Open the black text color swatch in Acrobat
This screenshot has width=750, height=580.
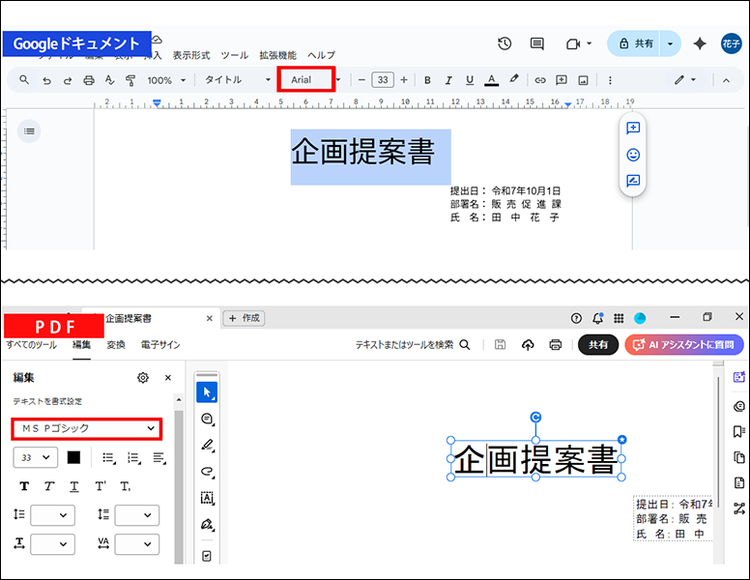click(74, 457)
